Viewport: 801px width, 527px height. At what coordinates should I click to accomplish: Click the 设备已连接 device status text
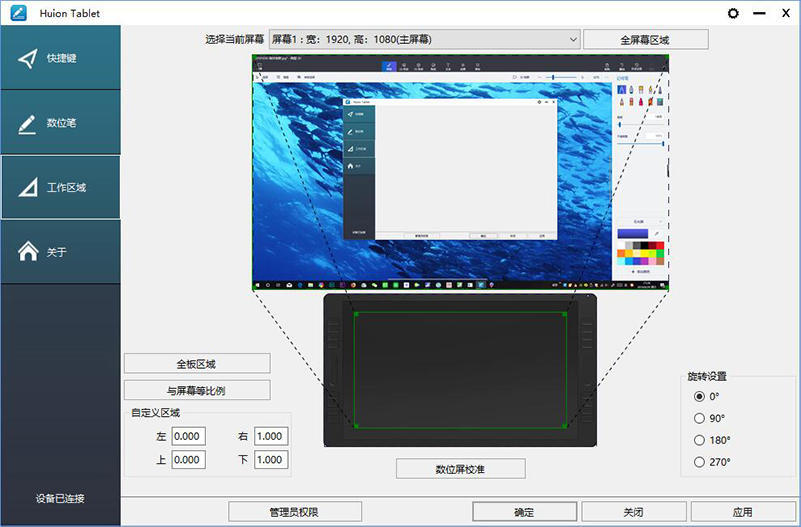[x=60, y=498]
